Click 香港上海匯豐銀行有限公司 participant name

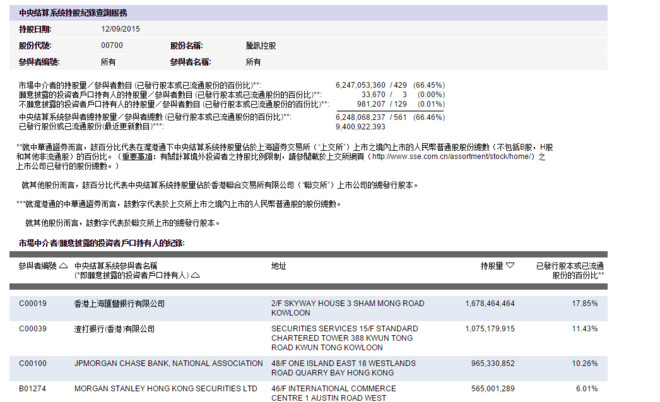click(119, 303)
